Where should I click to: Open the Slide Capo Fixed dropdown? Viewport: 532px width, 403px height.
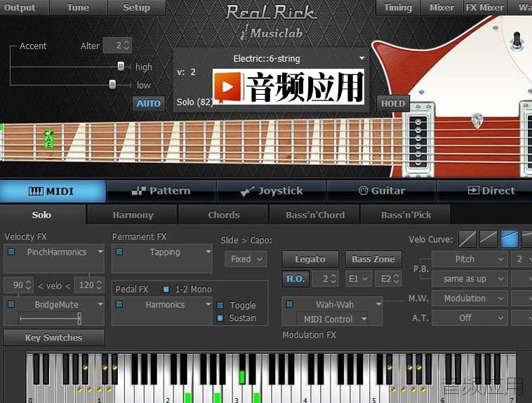[x=246, y=259]
